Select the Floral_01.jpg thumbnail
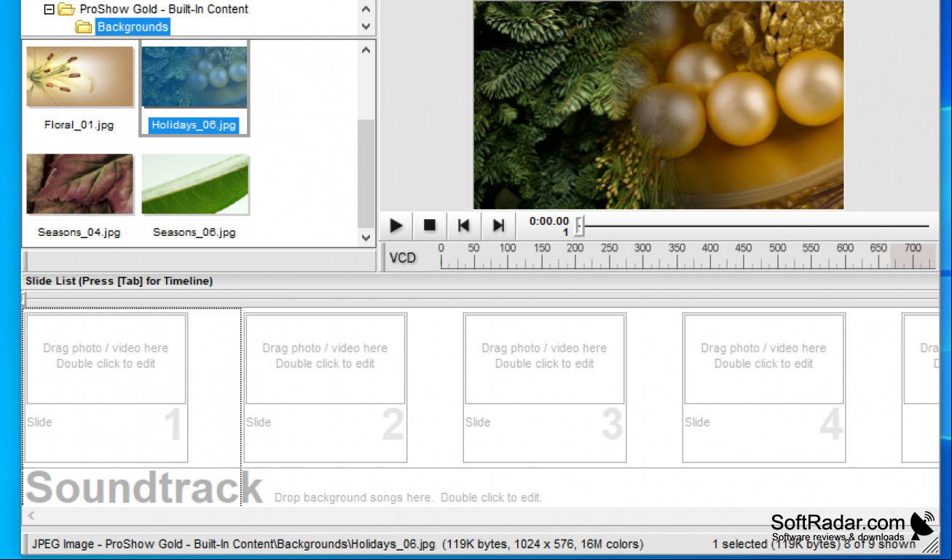The width and height of the screenshot is (952, 560). (x=80, y=77)
